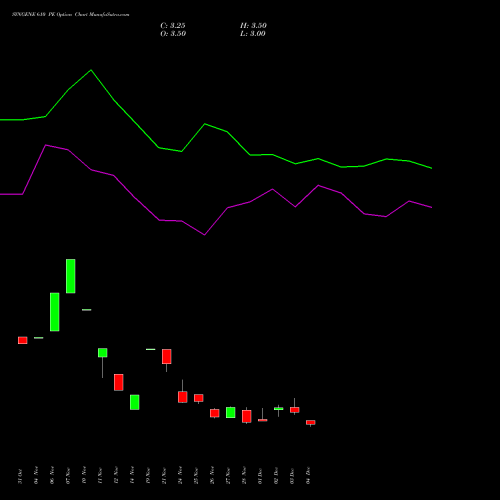Select the red candle above 12 Nov
Viewport: 500px width, 500px height.
point(119,382)
